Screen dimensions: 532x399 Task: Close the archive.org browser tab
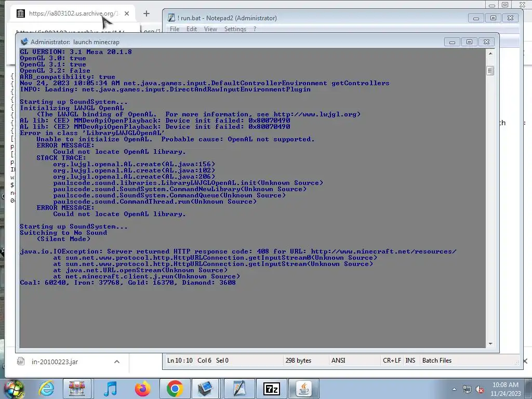point(127,14)
